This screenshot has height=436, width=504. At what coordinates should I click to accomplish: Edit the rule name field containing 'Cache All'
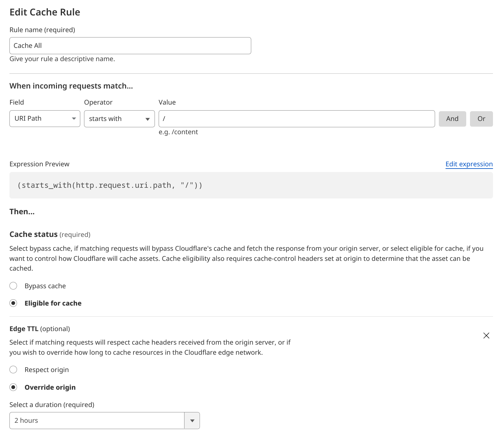coord(130,45)
